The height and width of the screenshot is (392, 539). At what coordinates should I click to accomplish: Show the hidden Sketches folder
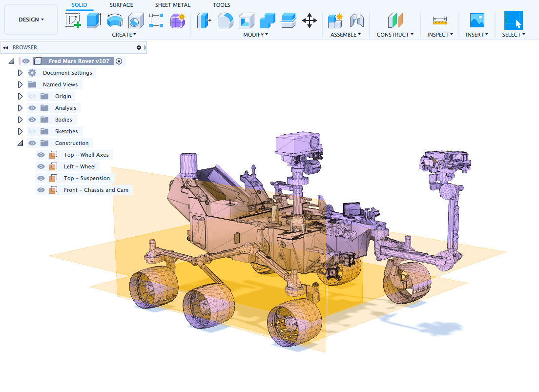tap(32, 131)
